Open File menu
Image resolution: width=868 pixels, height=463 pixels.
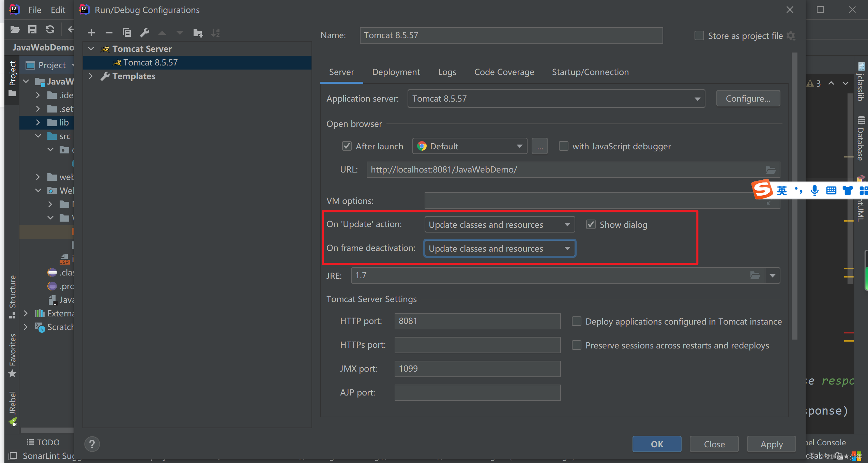(x=34, y=10)
